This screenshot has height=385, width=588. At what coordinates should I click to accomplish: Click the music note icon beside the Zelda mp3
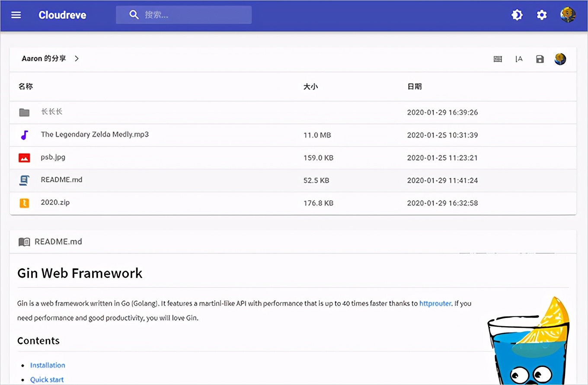point(25,135)
